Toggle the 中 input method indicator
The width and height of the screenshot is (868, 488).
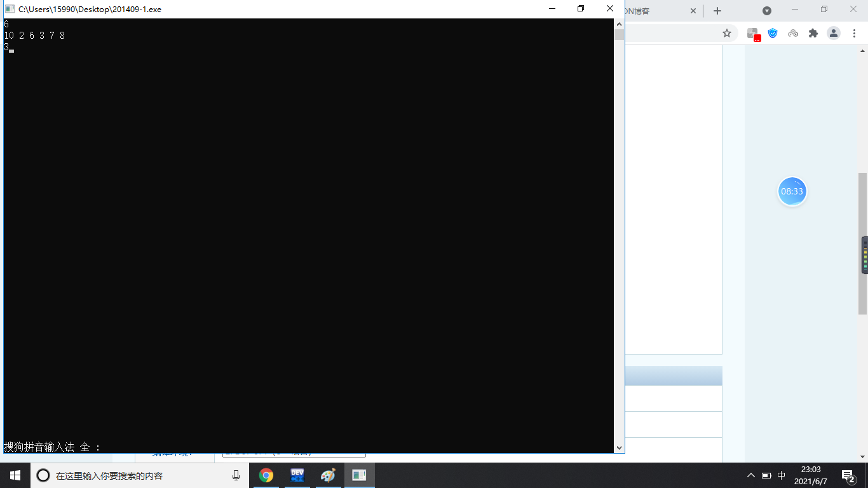(782, 475)
